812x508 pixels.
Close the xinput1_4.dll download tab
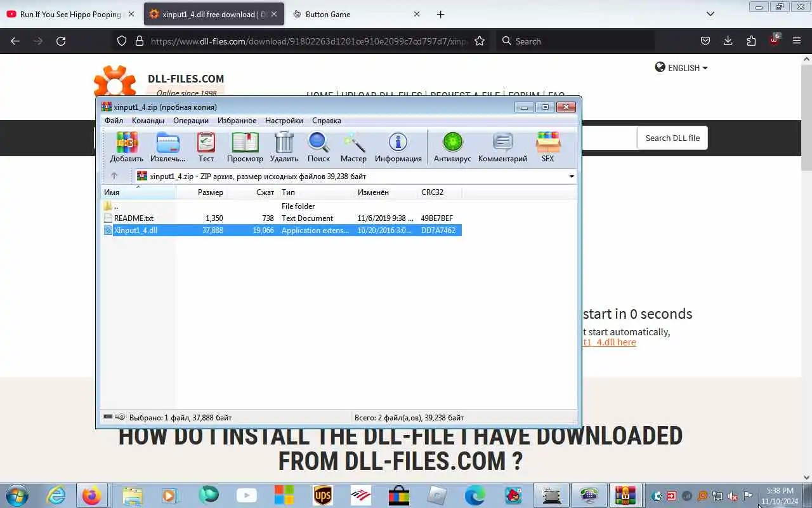coord(274,14)
